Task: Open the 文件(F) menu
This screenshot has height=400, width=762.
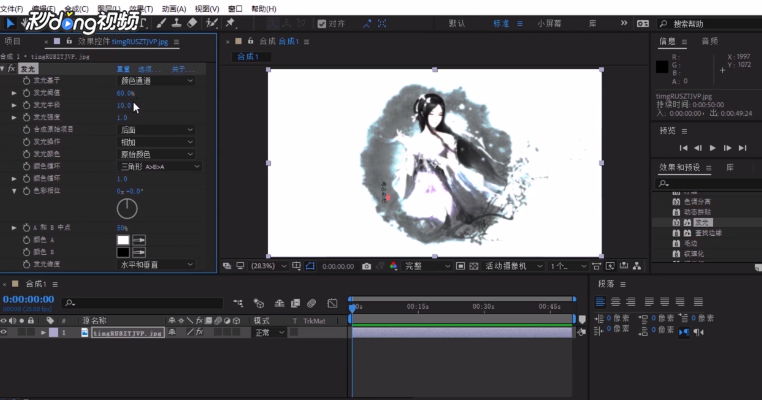Action: [12, 9]
